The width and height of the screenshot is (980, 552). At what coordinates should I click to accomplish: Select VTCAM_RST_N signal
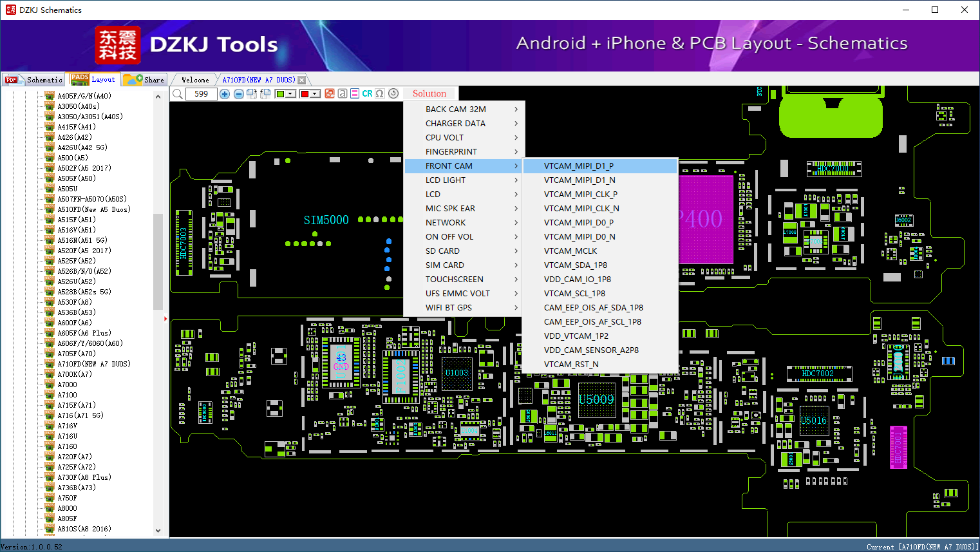pos(600,365)
